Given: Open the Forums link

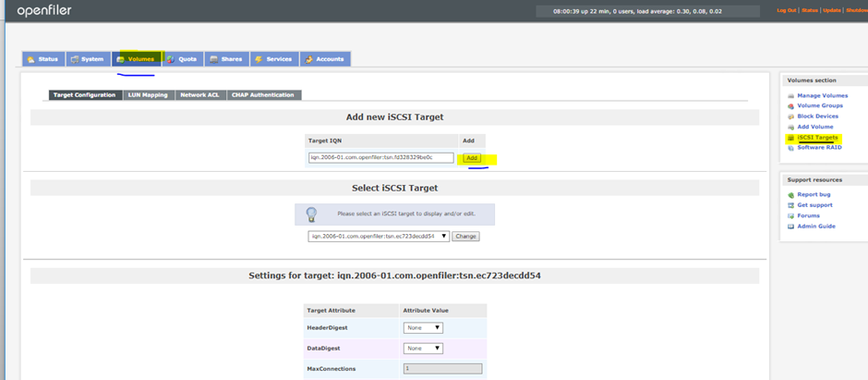Looking at the screenshot, I should (808, 216).
